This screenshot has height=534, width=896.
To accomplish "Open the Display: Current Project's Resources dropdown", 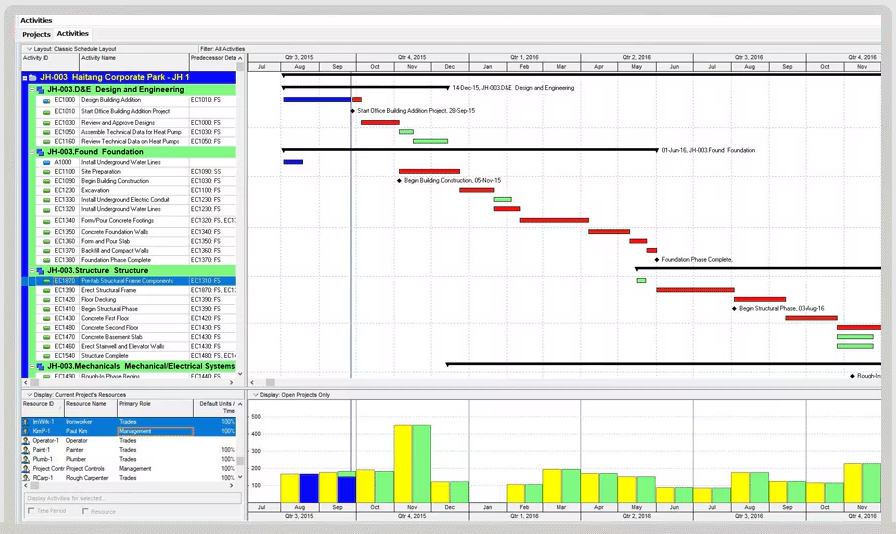I will [30, 395].
